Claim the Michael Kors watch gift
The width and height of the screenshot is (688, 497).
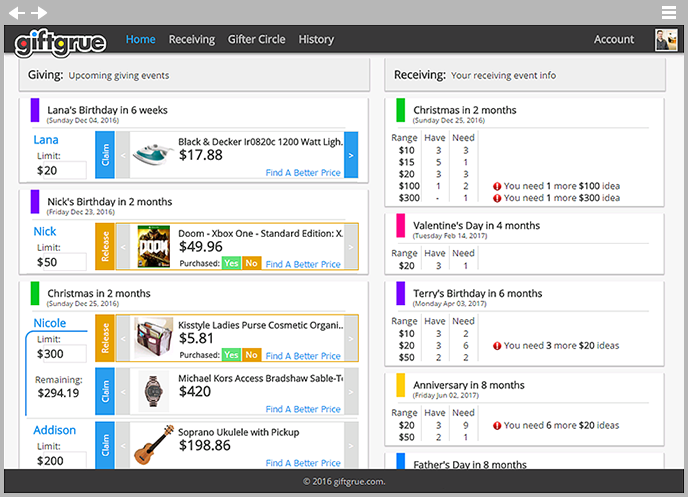click(105, 391)
